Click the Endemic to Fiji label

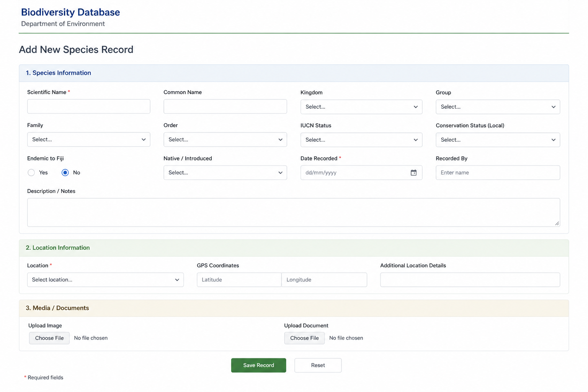(46, 158)
